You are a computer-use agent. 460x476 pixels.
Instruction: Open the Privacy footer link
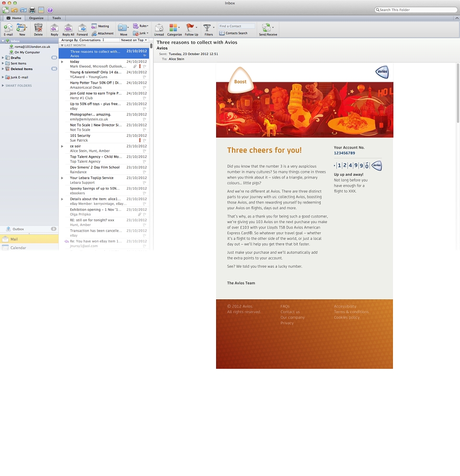tap(287, 323)
